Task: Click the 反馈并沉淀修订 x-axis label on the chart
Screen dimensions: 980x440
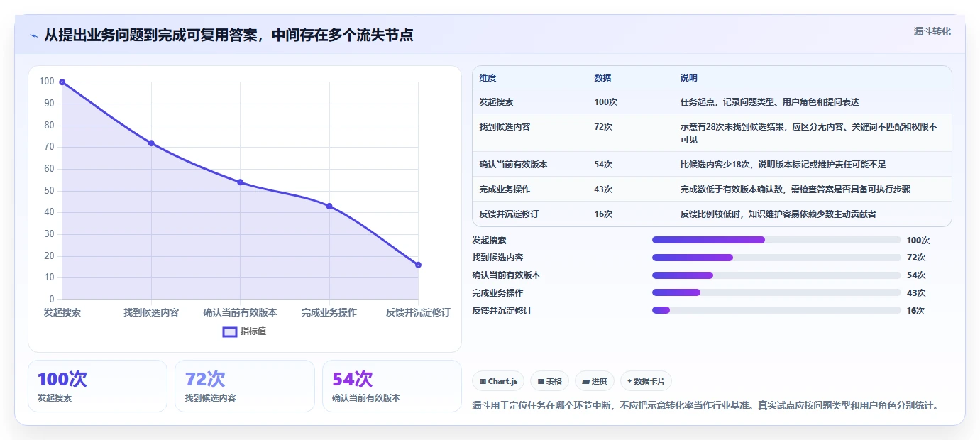Action: [418, 312]
